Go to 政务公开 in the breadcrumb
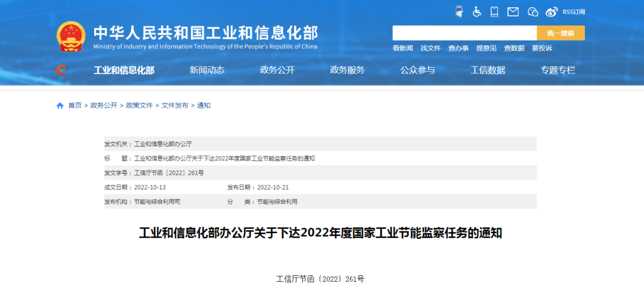 104,105
